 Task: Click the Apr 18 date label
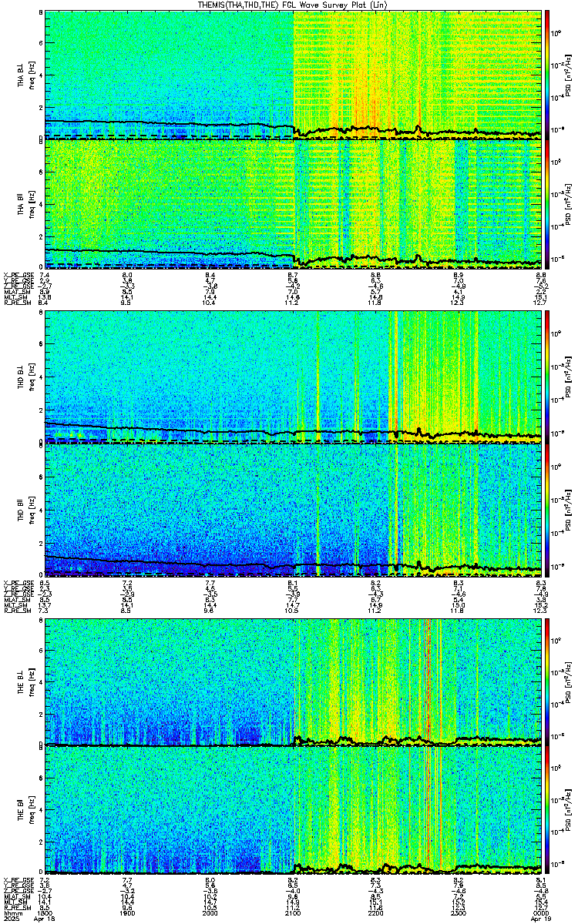[x=45, y=919]
